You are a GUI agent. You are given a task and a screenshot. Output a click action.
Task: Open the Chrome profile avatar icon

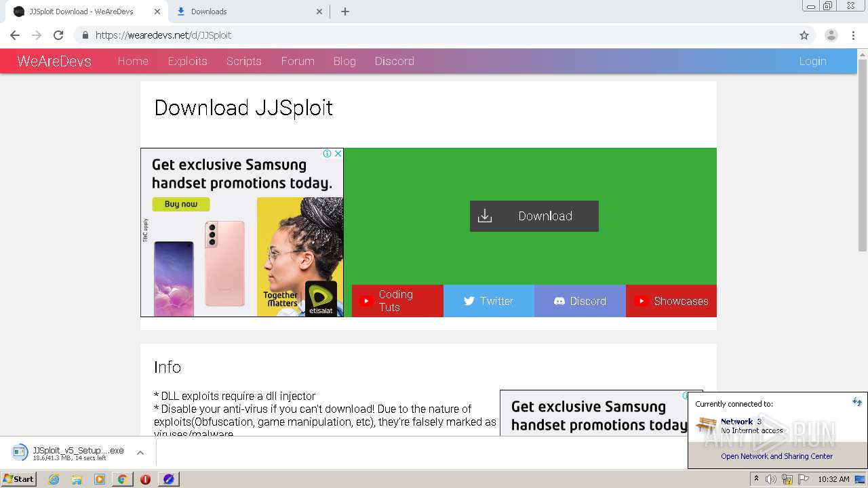831,35
